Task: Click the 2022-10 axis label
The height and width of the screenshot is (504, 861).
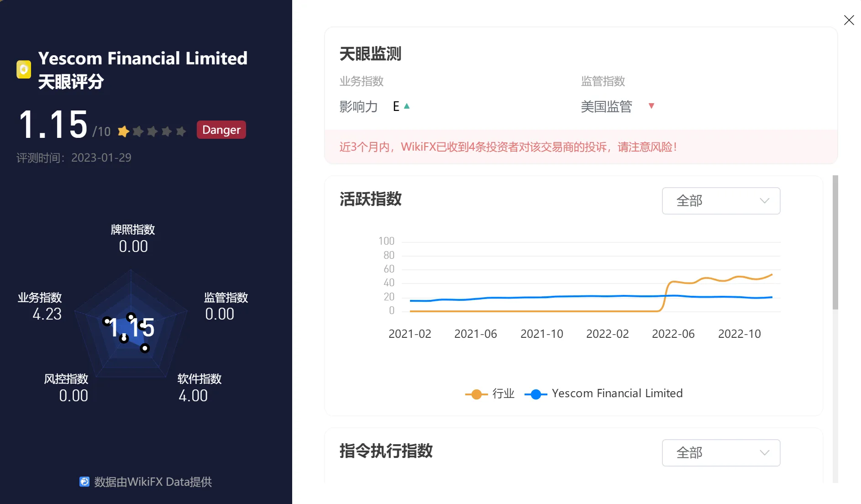Action: pos(740,334)
